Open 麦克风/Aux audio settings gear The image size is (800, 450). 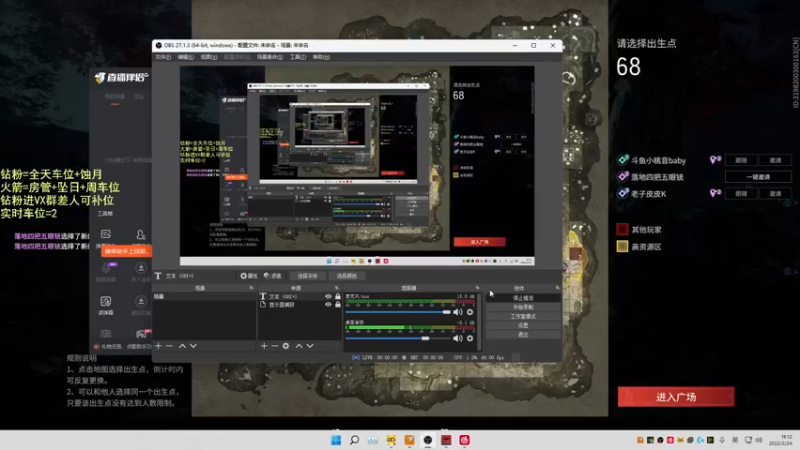470,312
